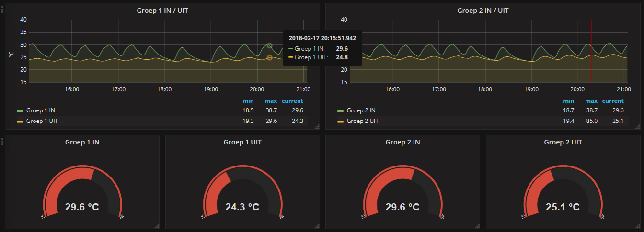The width and height of the screenshot is (644, 232).
Task: Click the 24.3 °C Groep 1 UIT gauge value
Action: pos(242,207)
